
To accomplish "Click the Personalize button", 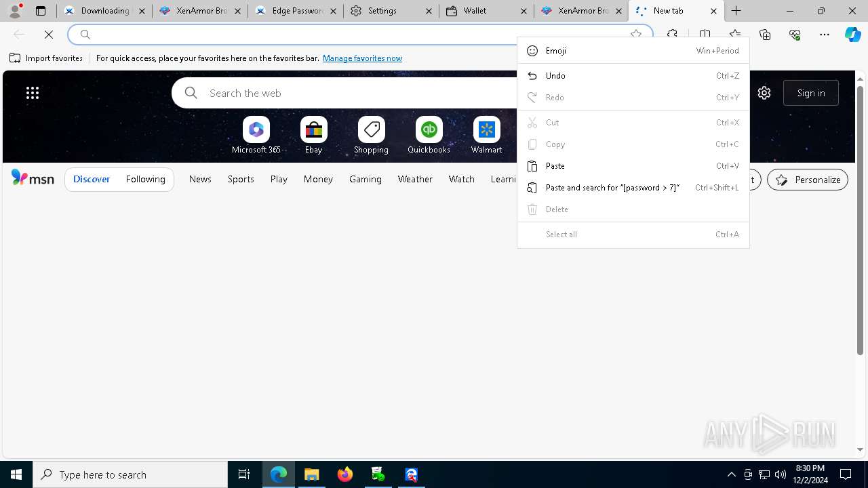I will 808,180.
